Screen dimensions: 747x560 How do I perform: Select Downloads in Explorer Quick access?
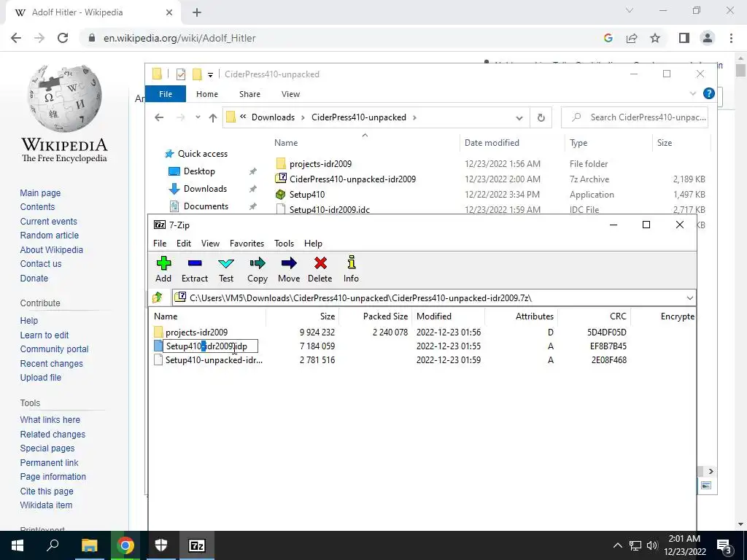(205, 189)
